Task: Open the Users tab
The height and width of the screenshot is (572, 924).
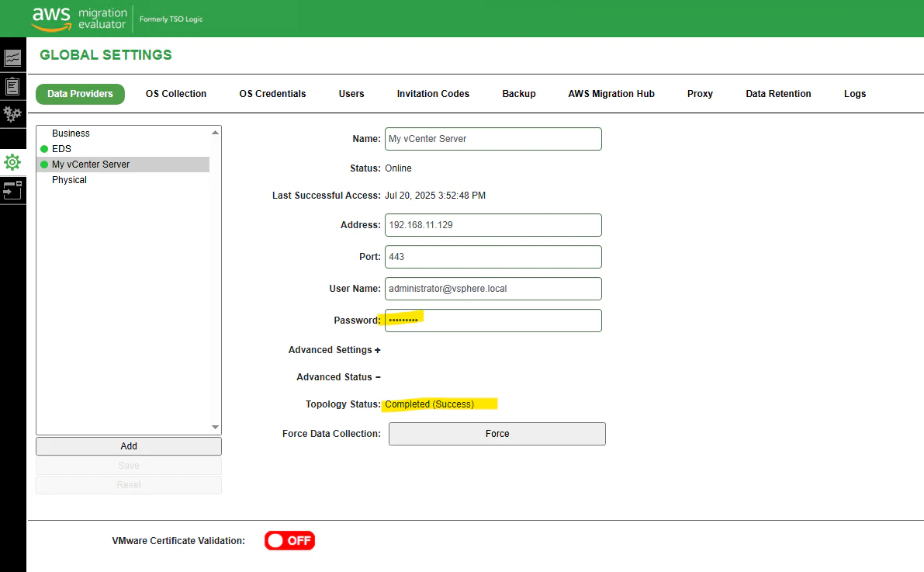Action: click(351, 94)
